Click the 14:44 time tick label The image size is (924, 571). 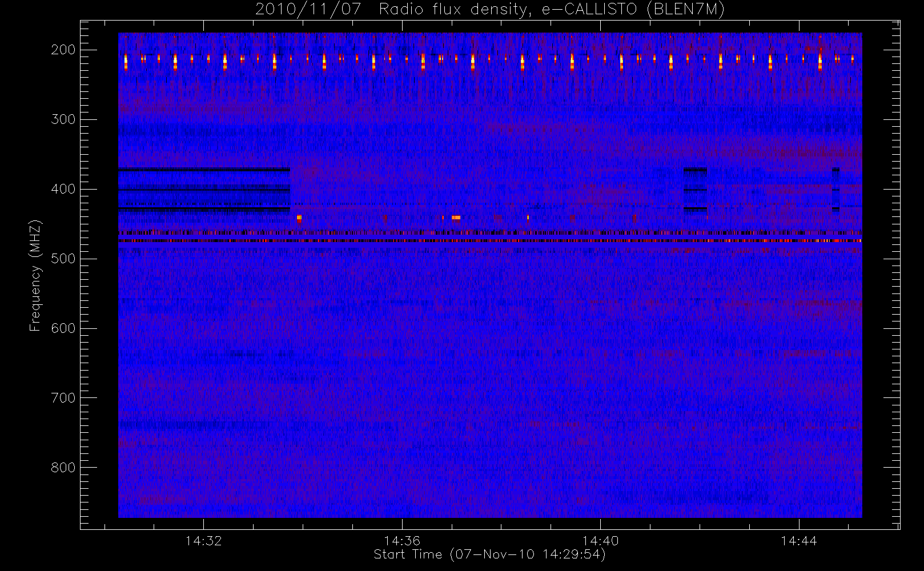point(799,541)
